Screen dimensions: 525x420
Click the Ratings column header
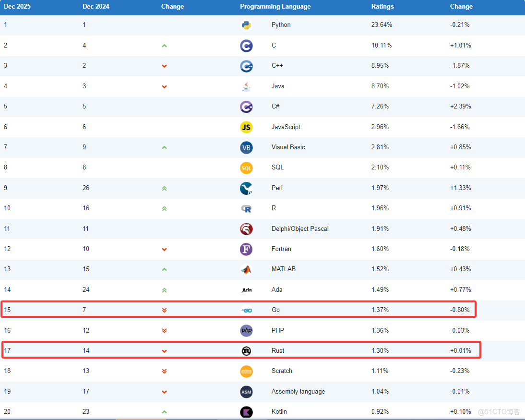382,7
